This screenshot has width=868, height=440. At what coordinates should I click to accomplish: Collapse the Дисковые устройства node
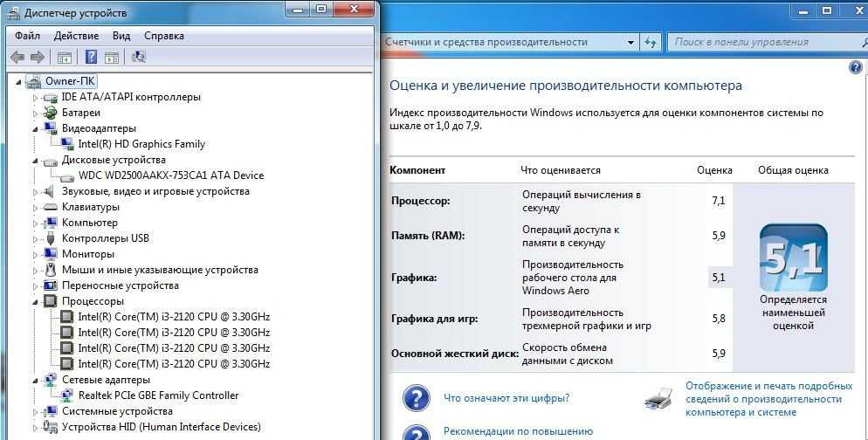[36, 161]
